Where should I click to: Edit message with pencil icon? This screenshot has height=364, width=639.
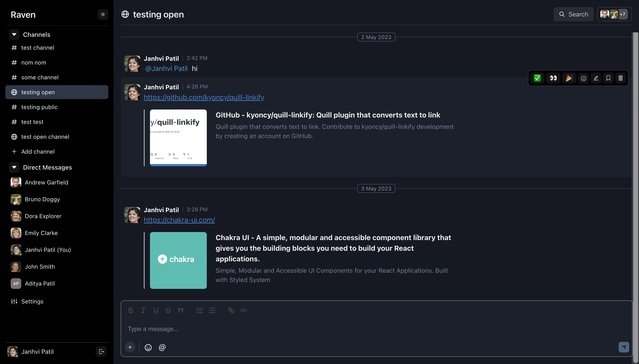pyautogui.click(x=596, y=78)
